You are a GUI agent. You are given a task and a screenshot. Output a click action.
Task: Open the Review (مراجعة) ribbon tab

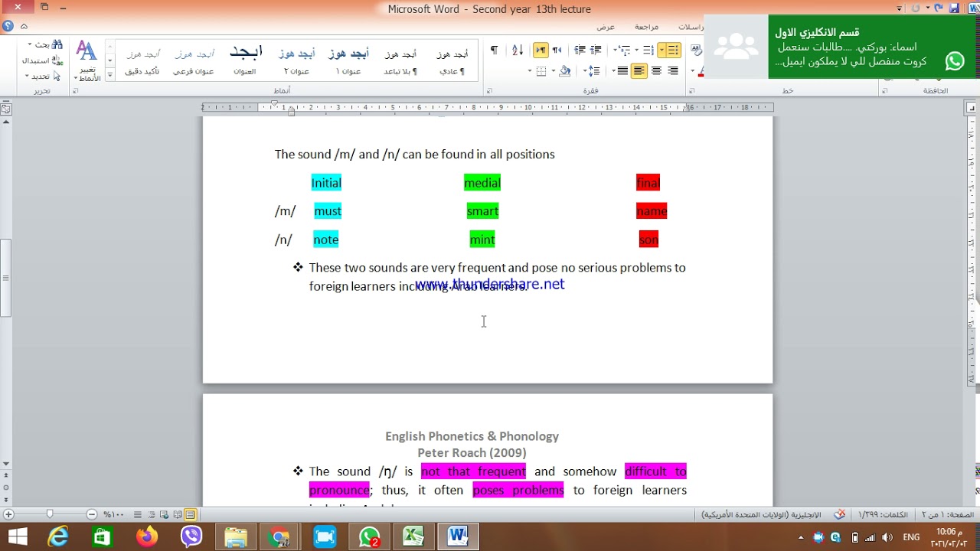(646, 27)
